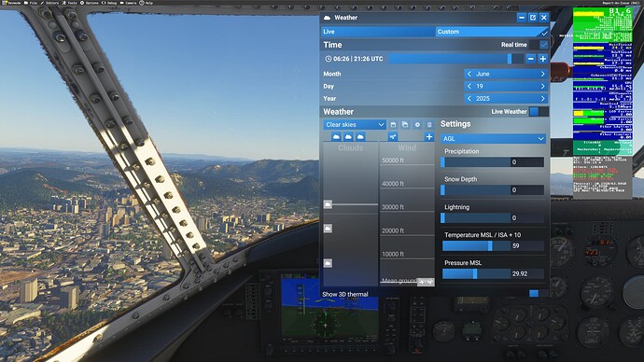Delete the weather preset with trash icon

[x=429, y=124]
